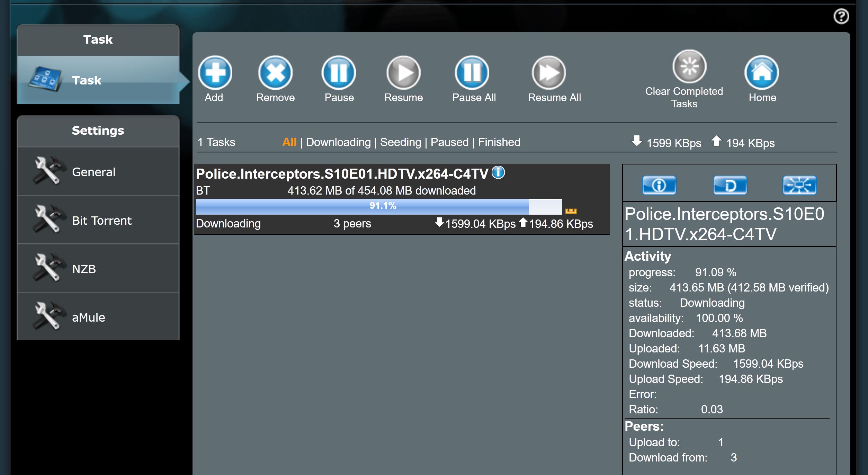This screenshot has height=475, width=868.
Task: Go to the Home icon
Action: click(762, 73)
